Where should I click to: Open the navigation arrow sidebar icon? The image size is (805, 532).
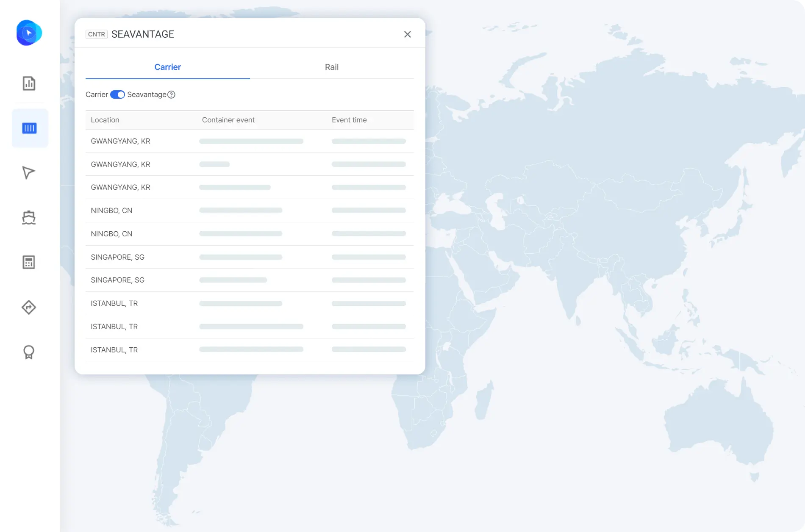pos(28,172)
